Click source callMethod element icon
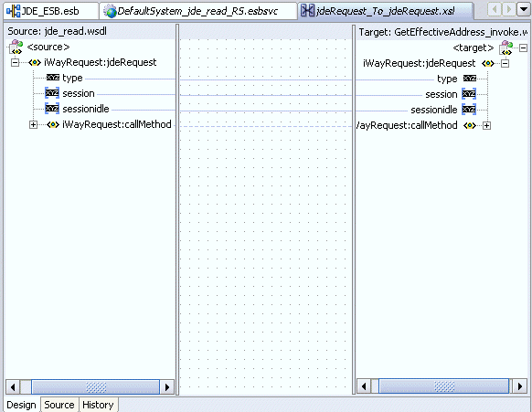 53,124
